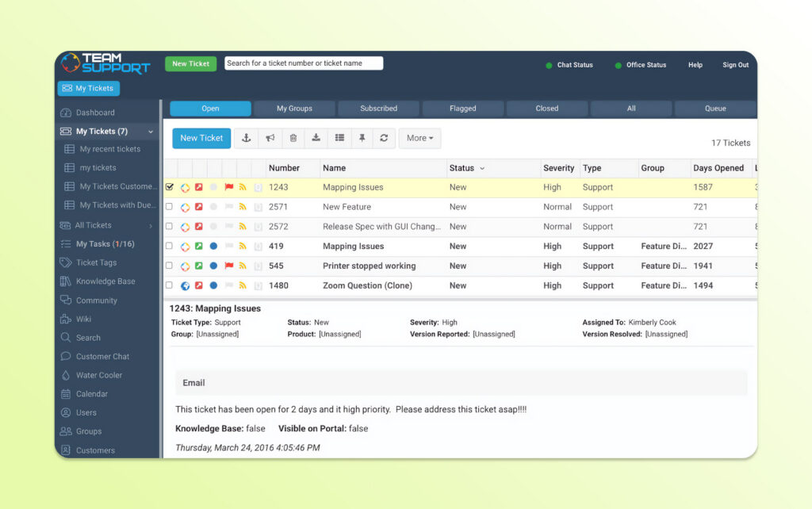Open the Closed tickets tab
Screen dimensions: 812x509
coord(546,109)
